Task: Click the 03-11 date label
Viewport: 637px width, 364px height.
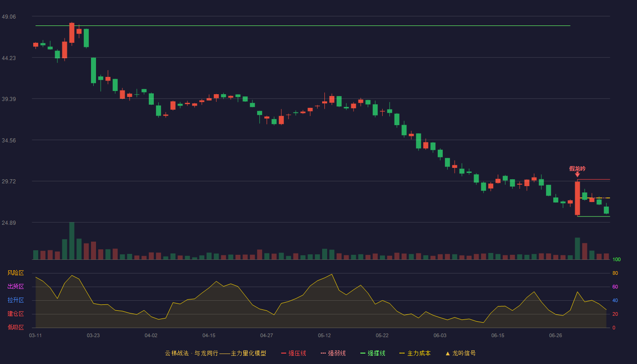Action: [x=35, y=335]
